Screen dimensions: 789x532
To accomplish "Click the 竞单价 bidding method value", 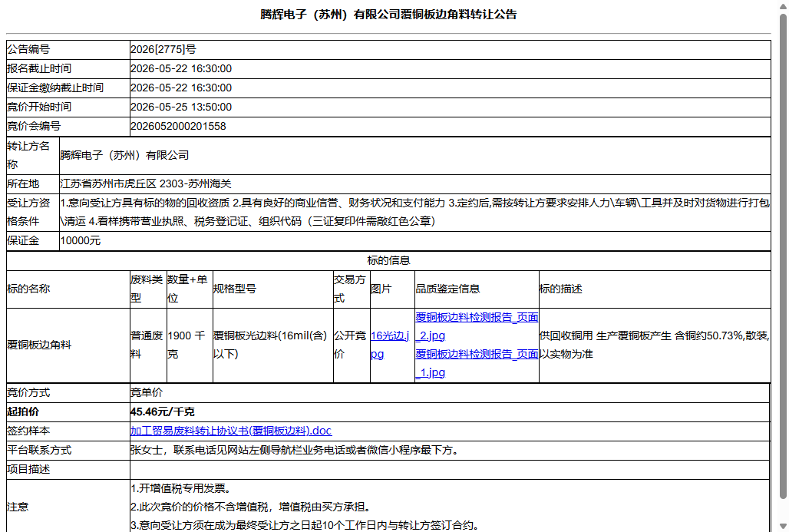I will coord(147,392).
